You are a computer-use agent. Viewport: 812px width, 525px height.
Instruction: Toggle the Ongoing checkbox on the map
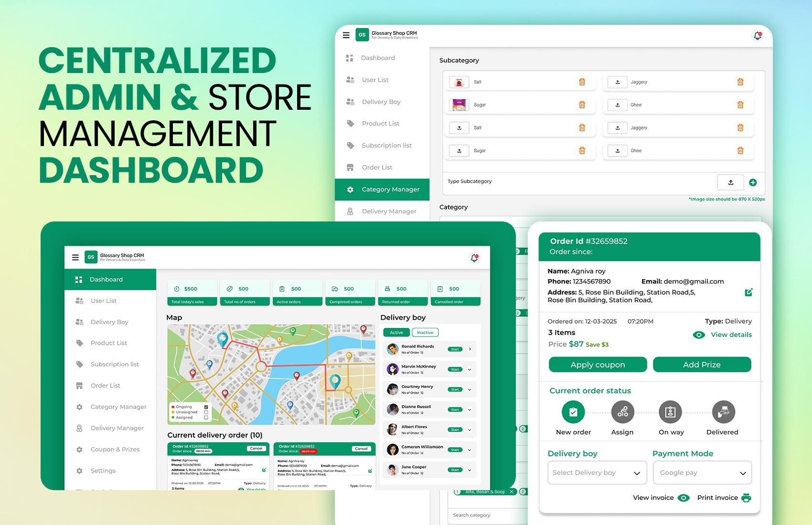206,407
